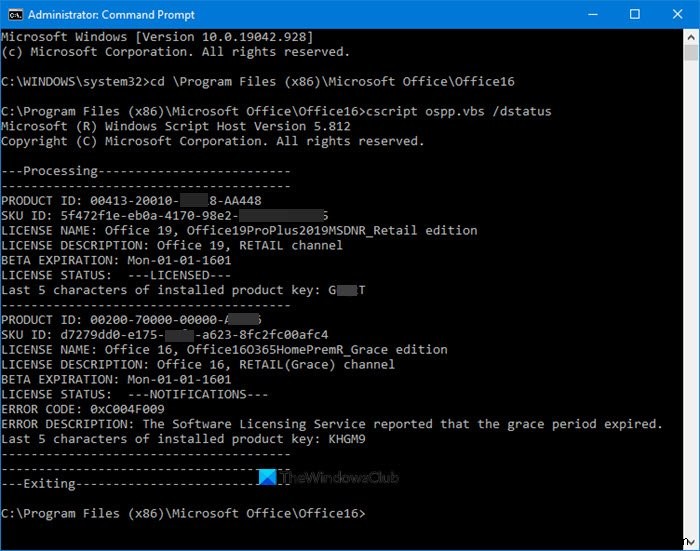Screen dimensions: 700x551
Task: Click the vertical scrollbar thumb
Action: point(691,53)
